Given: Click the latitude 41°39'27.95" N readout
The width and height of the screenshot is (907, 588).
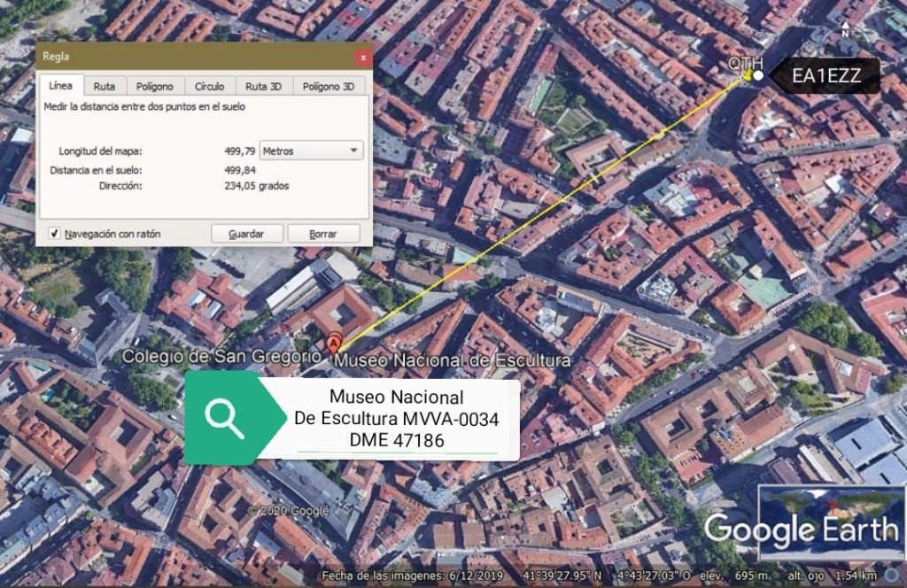Looking at the screenshot, I should click(x=562, y=576).
